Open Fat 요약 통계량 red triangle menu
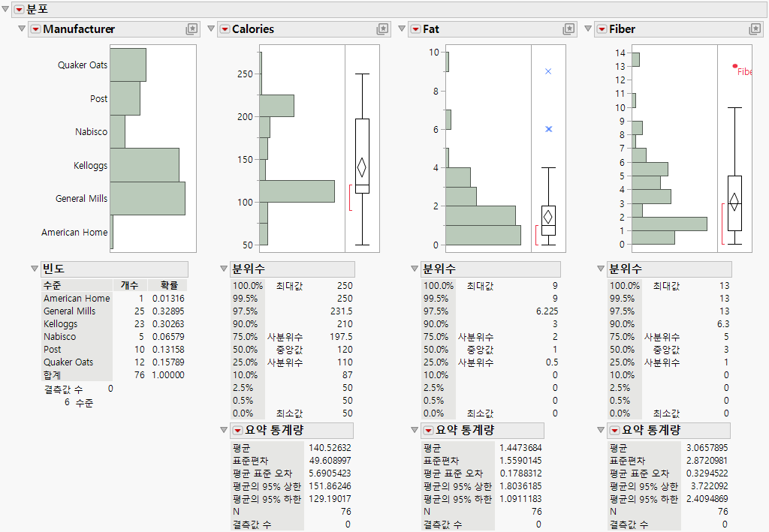Screen dimensions: 769x532 click(428, 431)
